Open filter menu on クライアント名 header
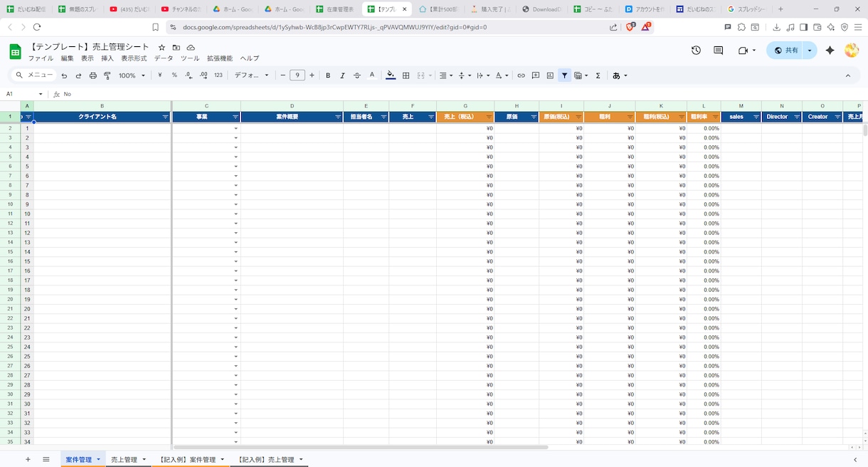The height and width of the screenshot is (467, 868). point(165,117)
